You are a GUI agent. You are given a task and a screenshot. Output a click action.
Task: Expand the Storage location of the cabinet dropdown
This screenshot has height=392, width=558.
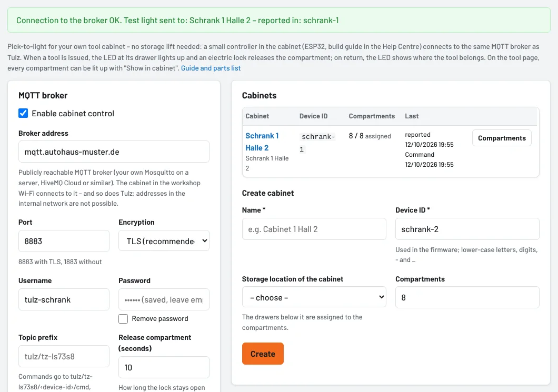pyautogui.click(x=314, y=297)
